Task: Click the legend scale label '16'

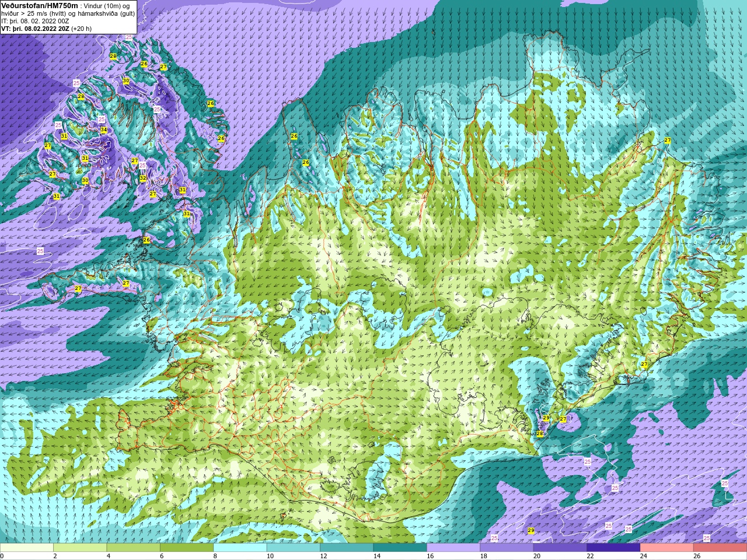Action: tap(430, 556)
